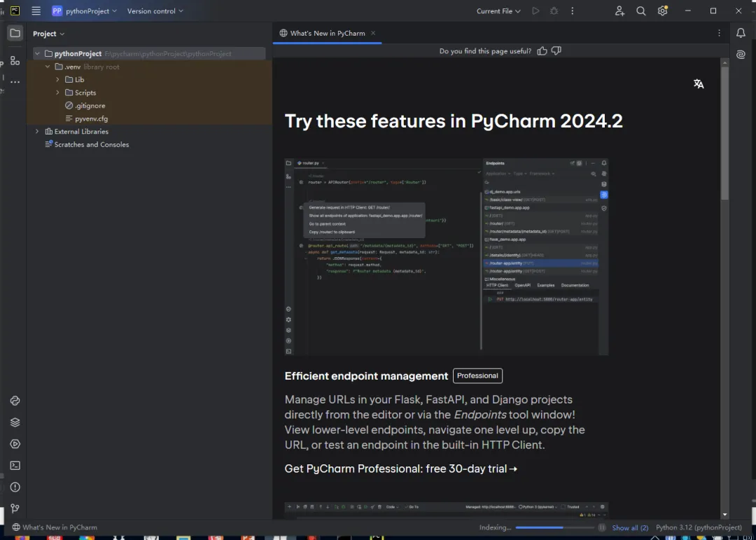Open the Version control dropdown
Image resolution: width=756 pixels, height=540 pixels.
(155, 11)
